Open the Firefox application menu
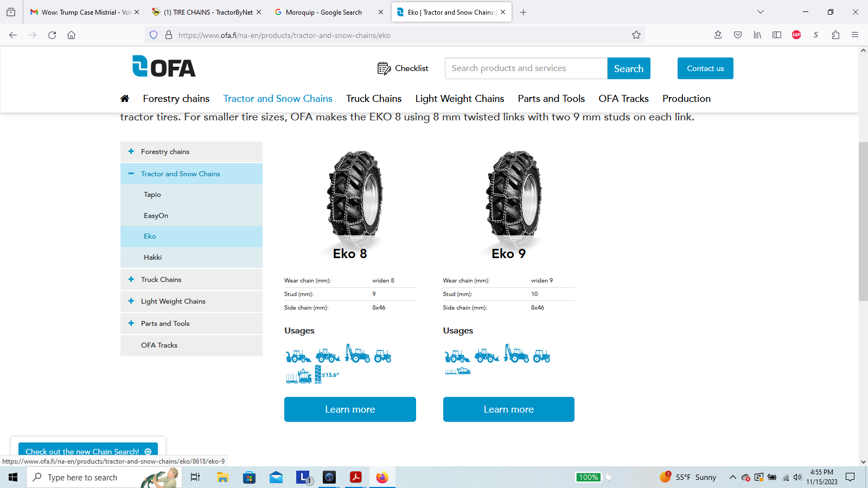Image resolution: width=868 pixels, height=488 pixels. 855,35
